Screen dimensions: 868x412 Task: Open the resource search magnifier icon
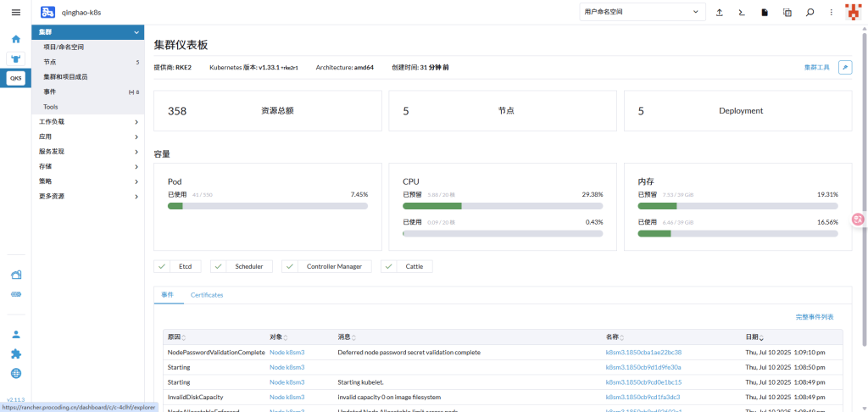810,12
